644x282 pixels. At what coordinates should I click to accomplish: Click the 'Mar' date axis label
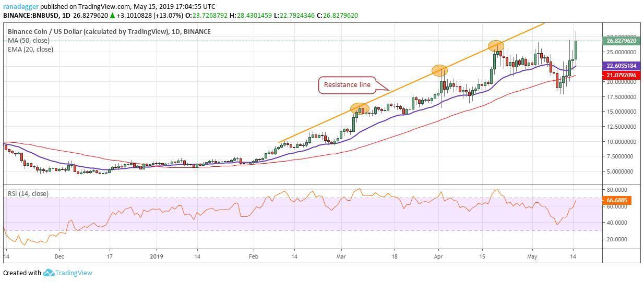click(x=342, y=256)
